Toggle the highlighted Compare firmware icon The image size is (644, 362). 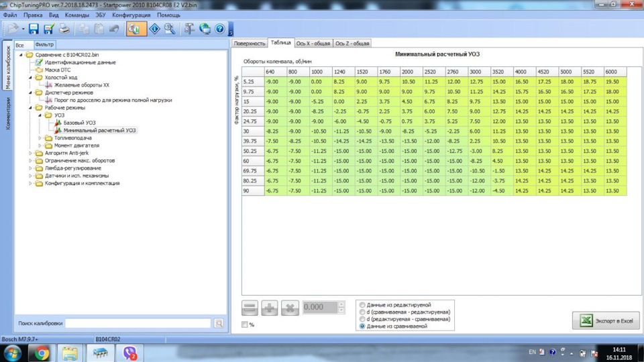(x=136, y=29)
